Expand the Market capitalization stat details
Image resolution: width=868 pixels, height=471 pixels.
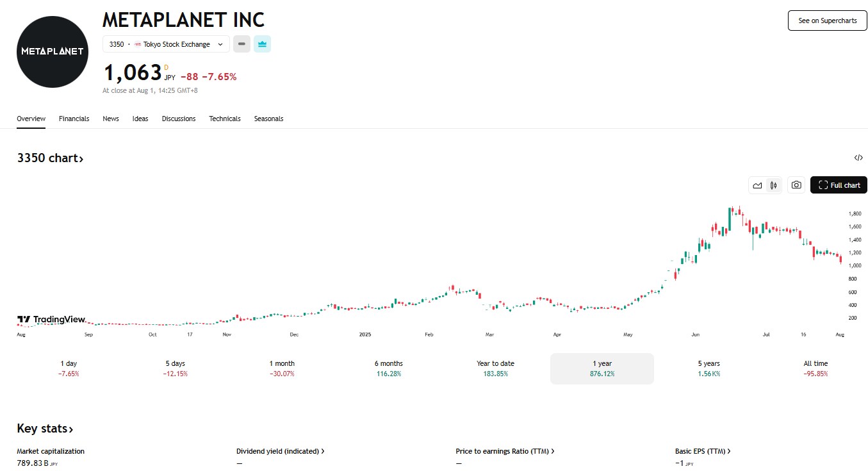(51, 450)
